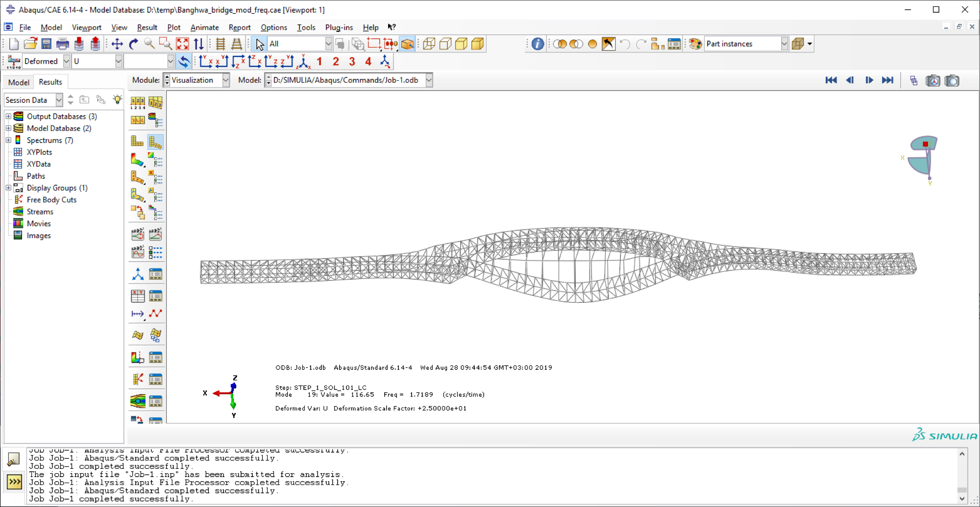This screenshot has height=507, width=980.
Task: Click the message area scrollbar
Action: coord(962,476)
